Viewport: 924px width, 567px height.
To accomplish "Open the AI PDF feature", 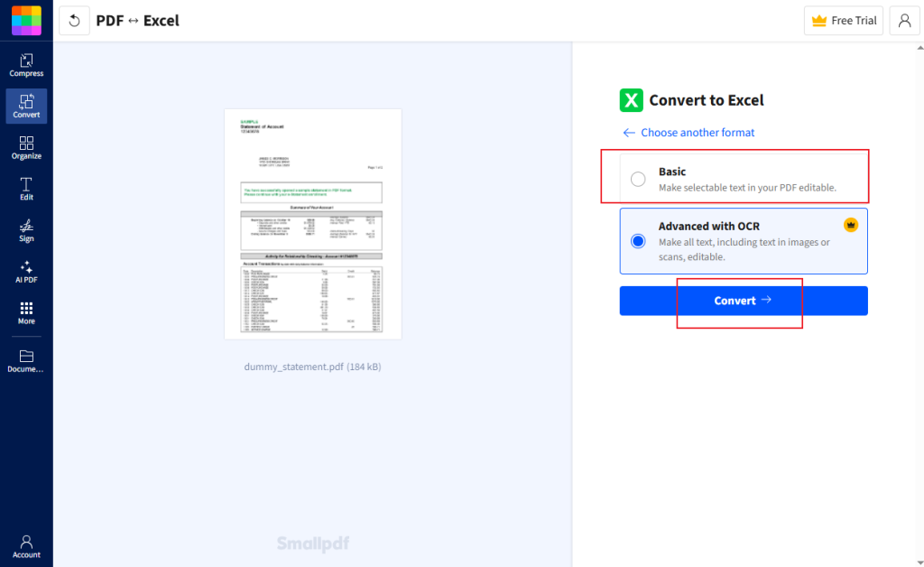I will 26,272.
